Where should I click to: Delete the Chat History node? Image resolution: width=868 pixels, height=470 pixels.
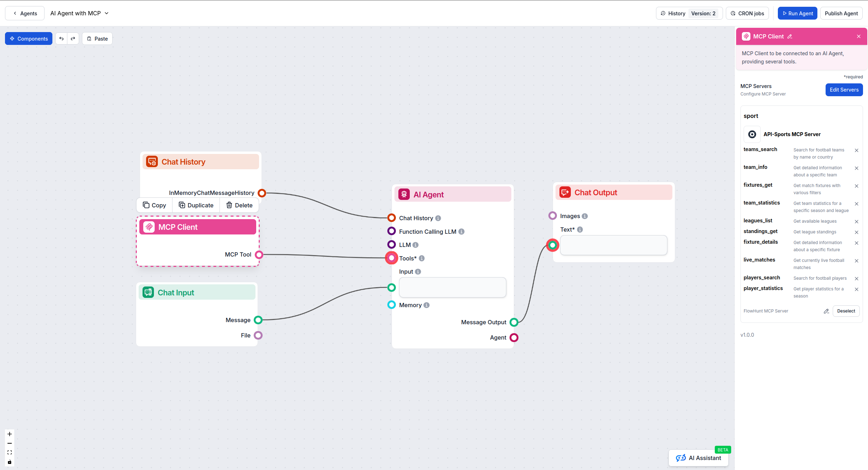point(239,205)
